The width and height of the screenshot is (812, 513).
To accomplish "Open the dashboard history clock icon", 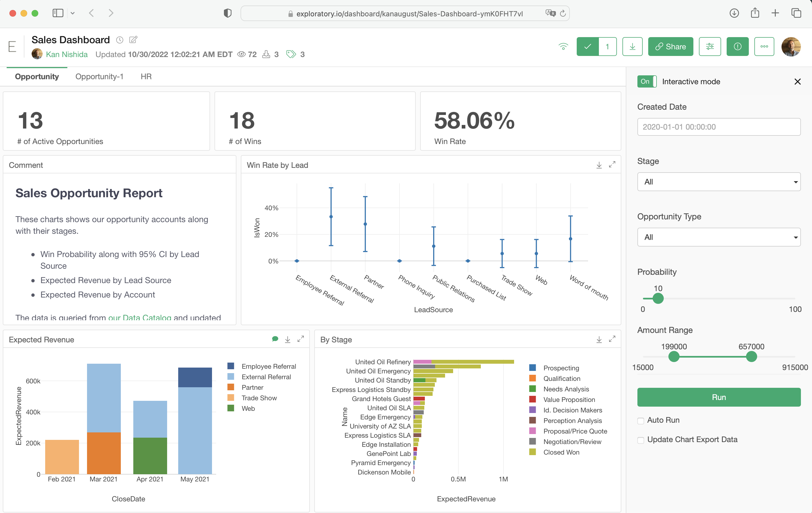I will [x=119, y=40].
